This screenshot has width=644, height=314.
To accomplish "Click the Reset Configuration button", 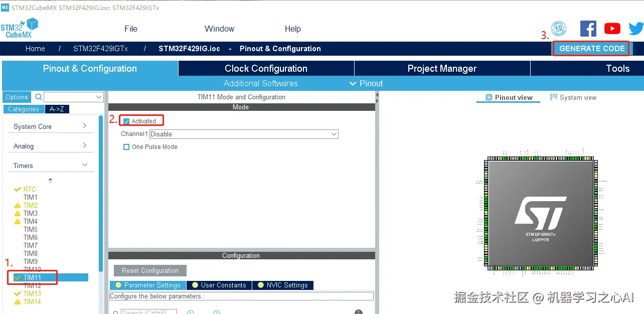I will (x=150, y=270).
